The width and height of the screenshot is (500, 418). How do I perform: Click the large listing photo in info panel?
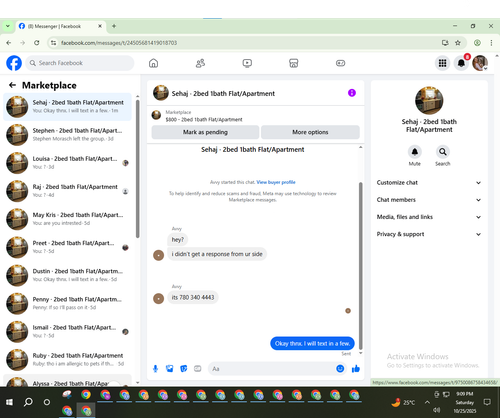(x=429, y=100)
